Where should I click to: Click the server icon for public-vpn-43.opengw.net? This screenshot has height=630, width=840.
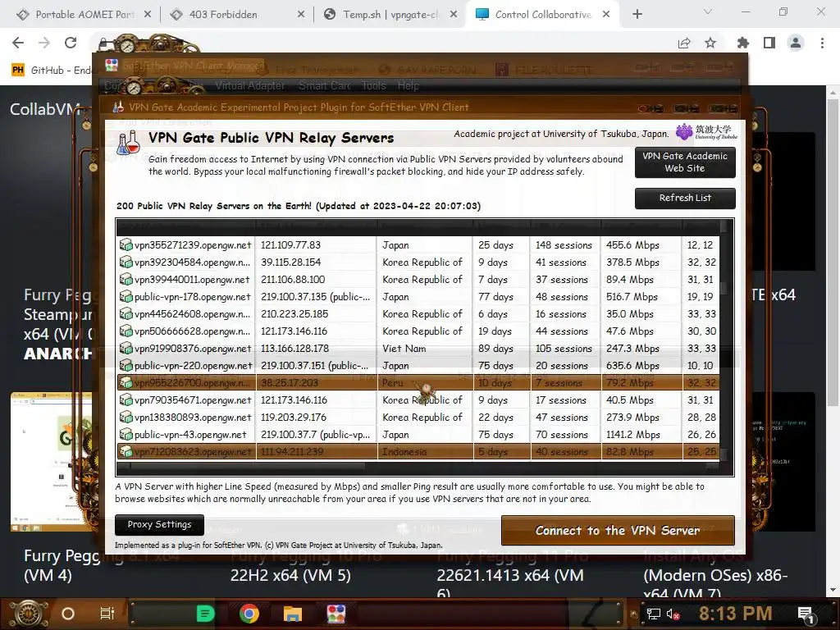[x=126, y=434]
